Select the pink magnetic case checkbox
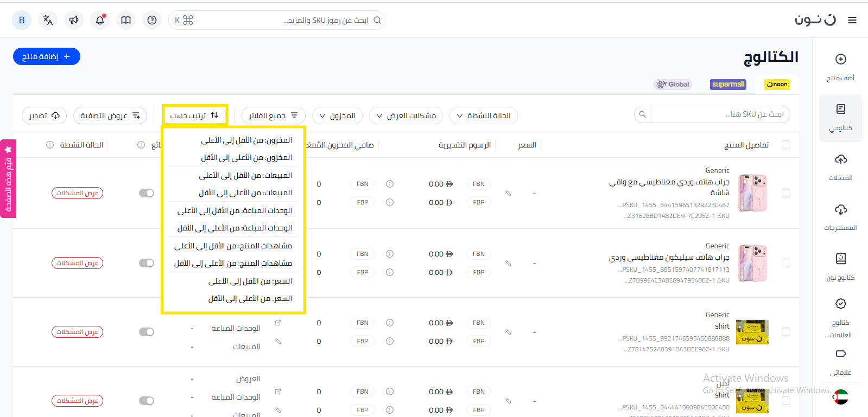The width and height of the screenshot is (868, 417). pyautogui.click(x=785, y=193)
